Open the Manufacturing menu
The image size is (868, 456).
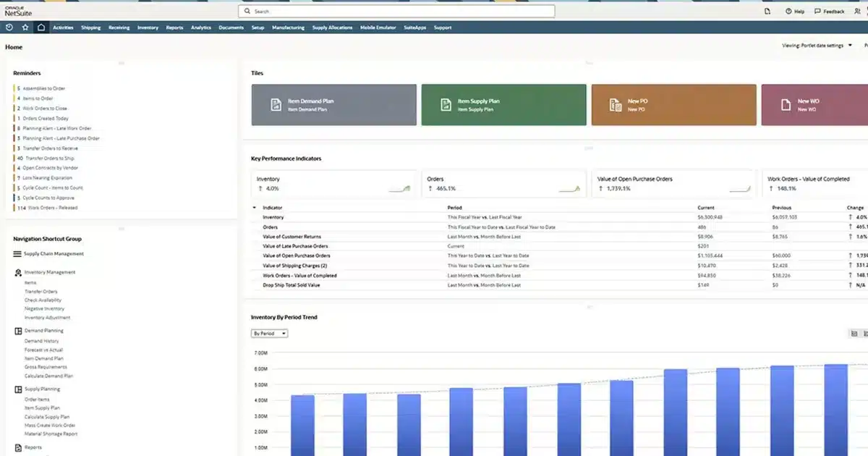pos(289,27)
